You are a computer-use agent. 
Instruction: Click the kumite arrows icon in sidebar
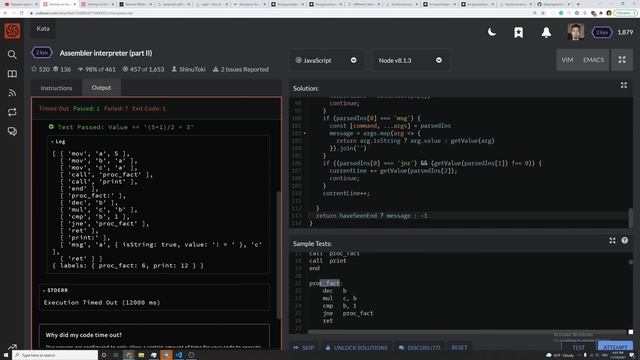pos(12,112)
